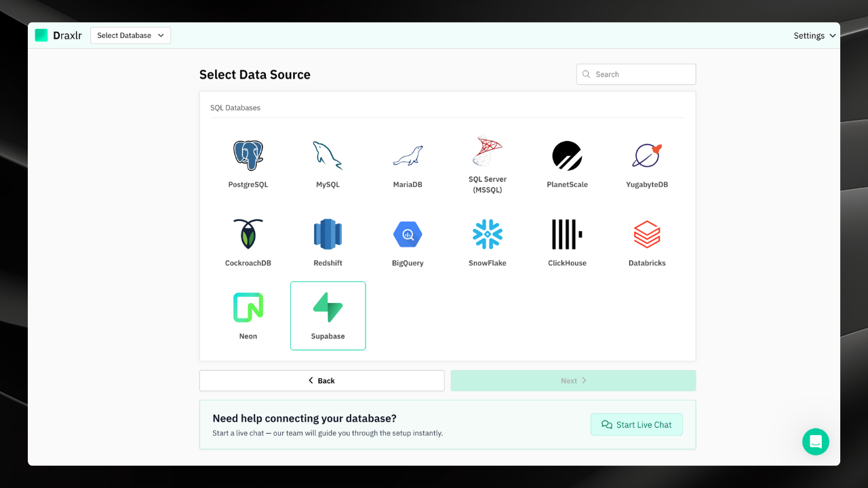Pick the MariaDB seal icon
The height and width of the screenshot is (488, 868).
point(408,156)
